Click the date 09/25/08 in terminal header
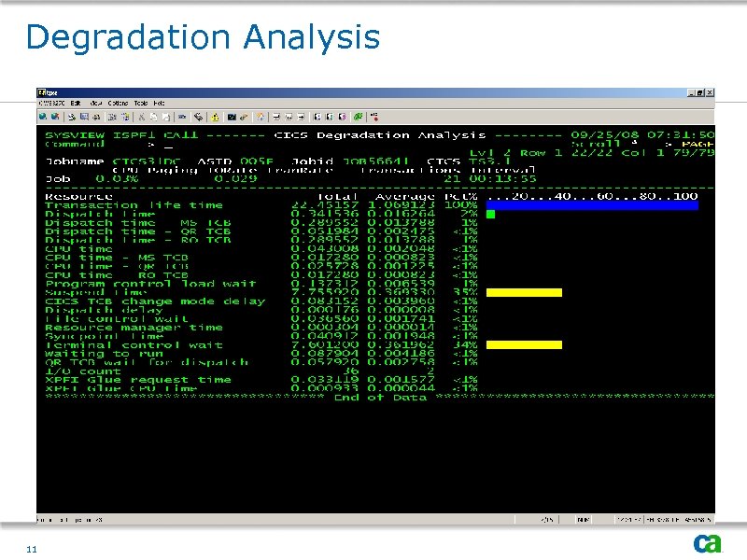 (604, 135)
